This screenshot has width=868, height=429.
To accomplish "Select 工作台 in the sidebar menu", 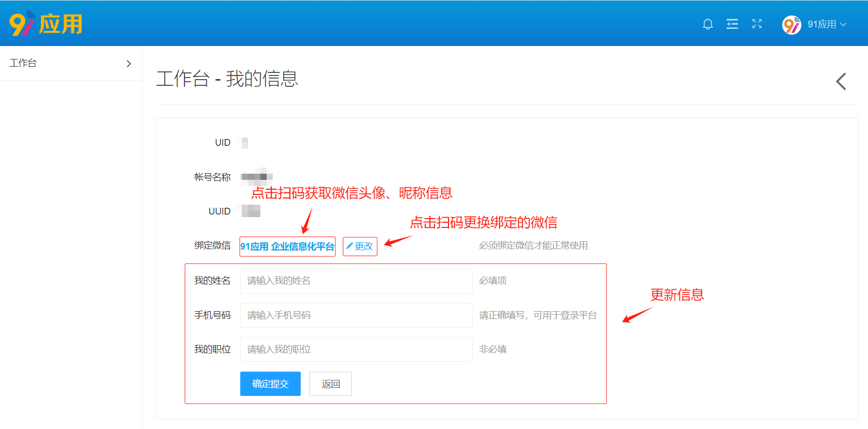I will [x=23, y=63].
